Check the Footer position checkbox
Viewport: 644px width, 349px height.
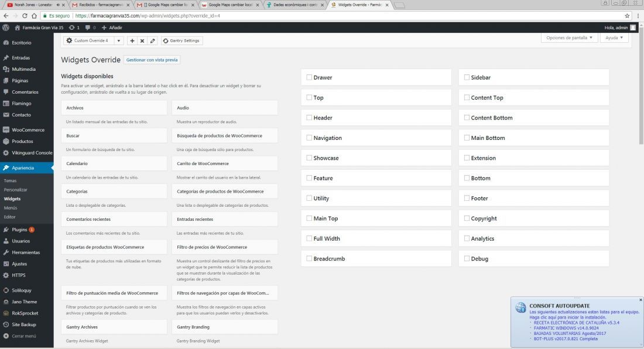pos(467,198)
